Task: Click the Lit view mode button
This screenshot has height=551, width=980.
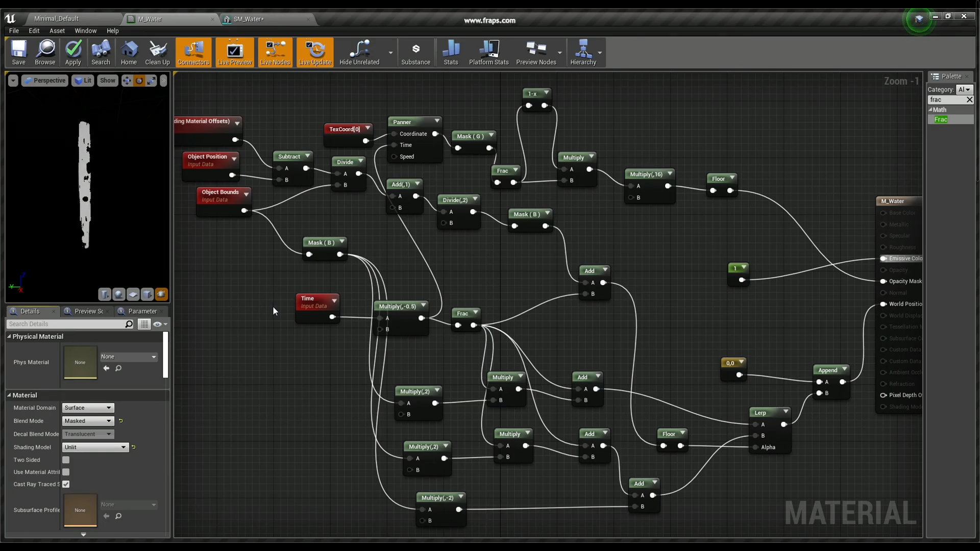Action: click(83, 81)
